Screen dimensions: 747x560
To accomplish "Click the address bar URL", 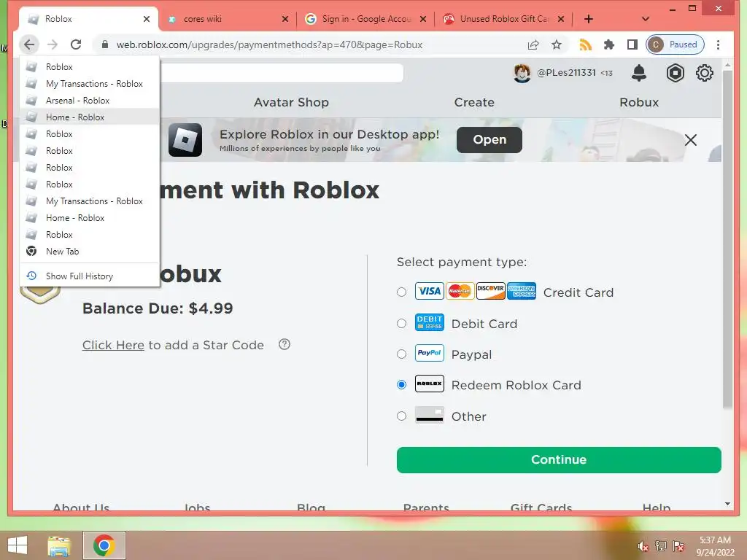I will click(270, 44).
